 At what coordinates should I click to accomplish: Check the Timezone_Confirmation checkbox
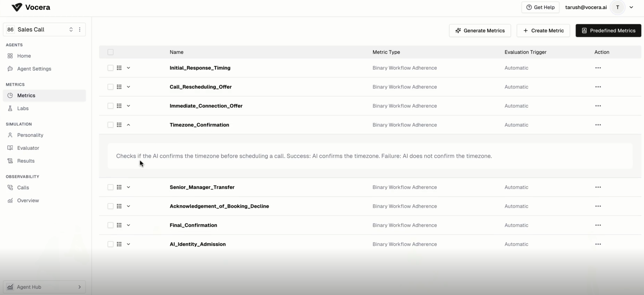tap(110, 125)
